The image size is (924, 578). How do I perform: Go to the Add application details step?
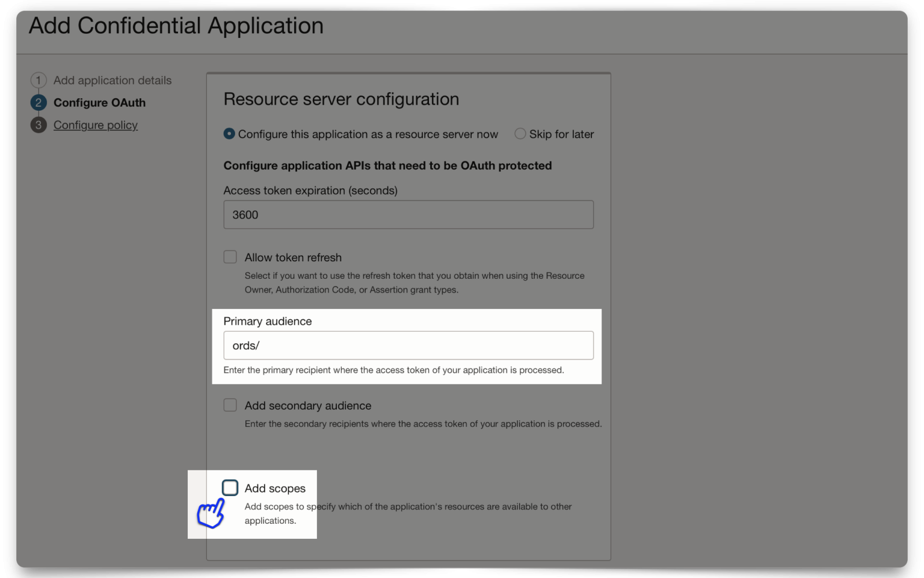[112, 80]
